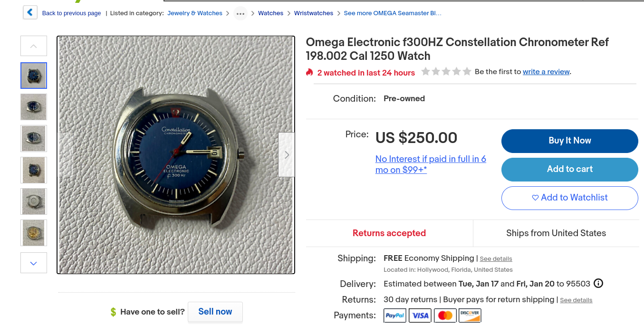Click the PayPal payment icon
The height and width of the screenshot is (325, 644).
pyautogui.click(x=395, y=315)
